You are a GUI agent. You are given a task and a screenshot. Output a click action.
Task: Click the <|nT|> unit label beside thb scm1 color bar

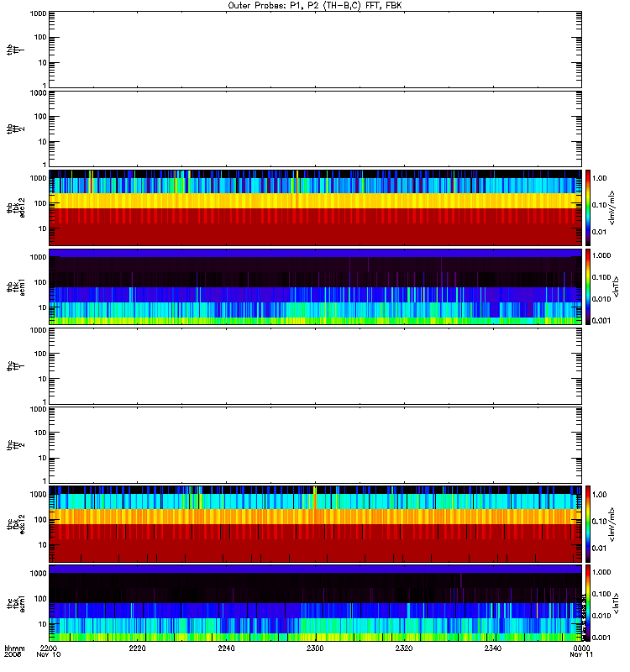(x=617, y=287)
